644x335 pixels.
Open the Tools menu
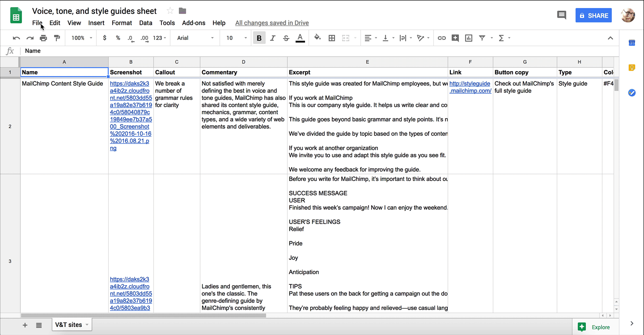pyautogui.click(x=167, y=23)
